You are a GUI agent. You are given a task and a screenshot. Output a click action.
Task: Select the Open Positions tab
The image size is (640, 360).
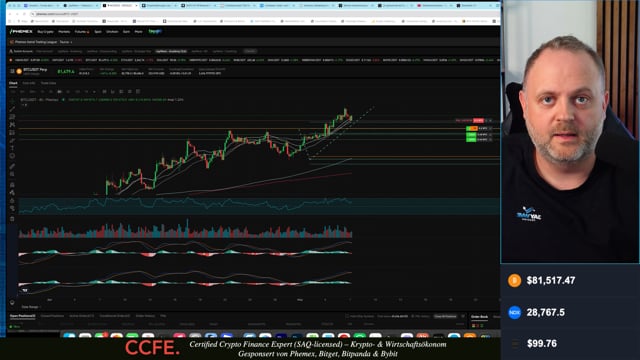coord(22,316)
